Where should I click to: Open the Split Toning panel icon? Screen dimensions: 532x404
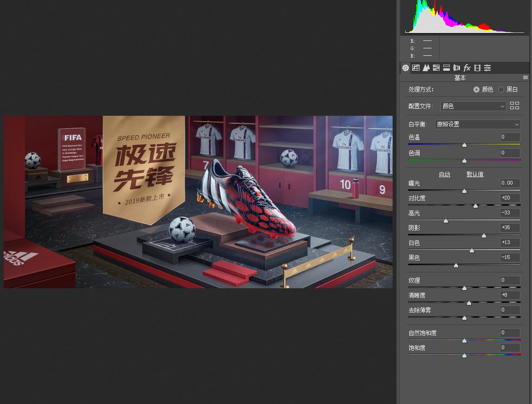click(x=447, y=68)
